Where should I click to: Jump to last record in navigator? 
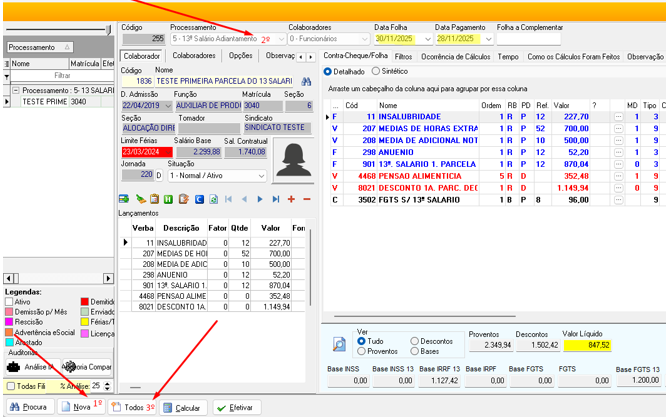(276, 199)
